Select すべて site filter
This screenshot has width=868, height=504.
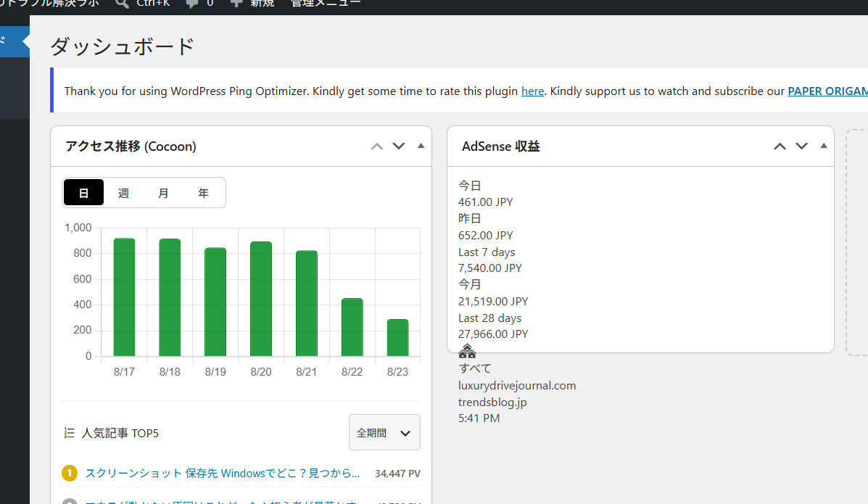coord(475,368)
